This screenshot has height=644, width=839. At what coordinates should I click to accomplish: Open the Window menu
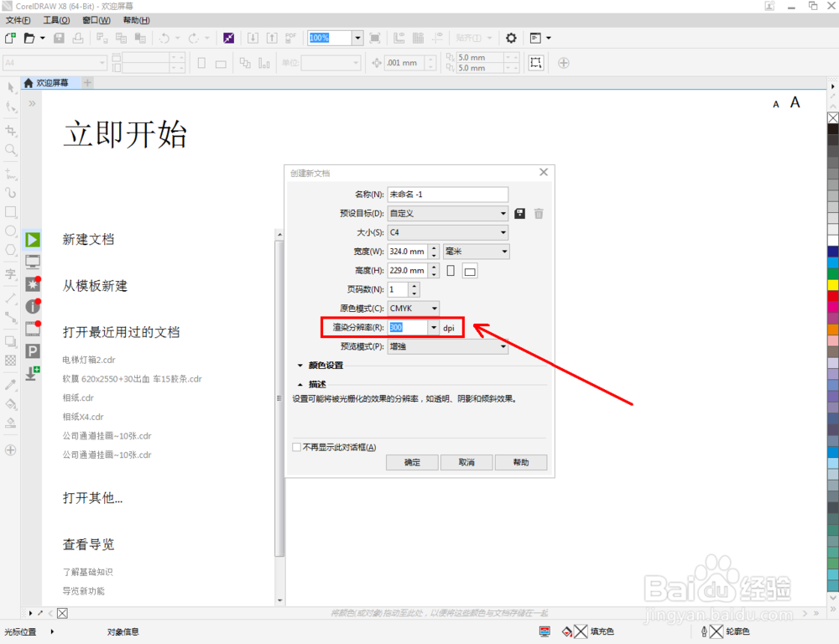(96, 20)
